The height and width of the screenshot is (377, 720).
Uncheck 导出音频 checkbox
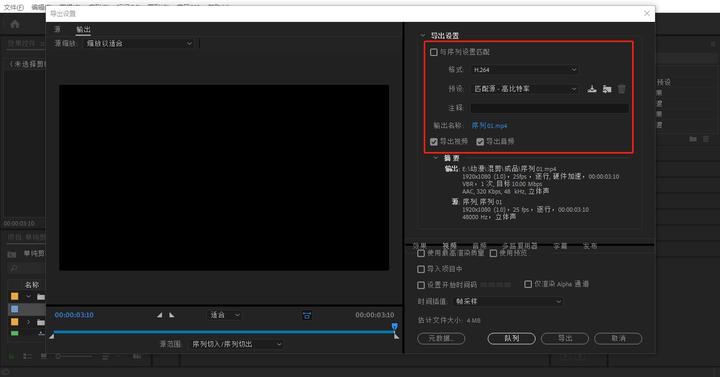480,141
